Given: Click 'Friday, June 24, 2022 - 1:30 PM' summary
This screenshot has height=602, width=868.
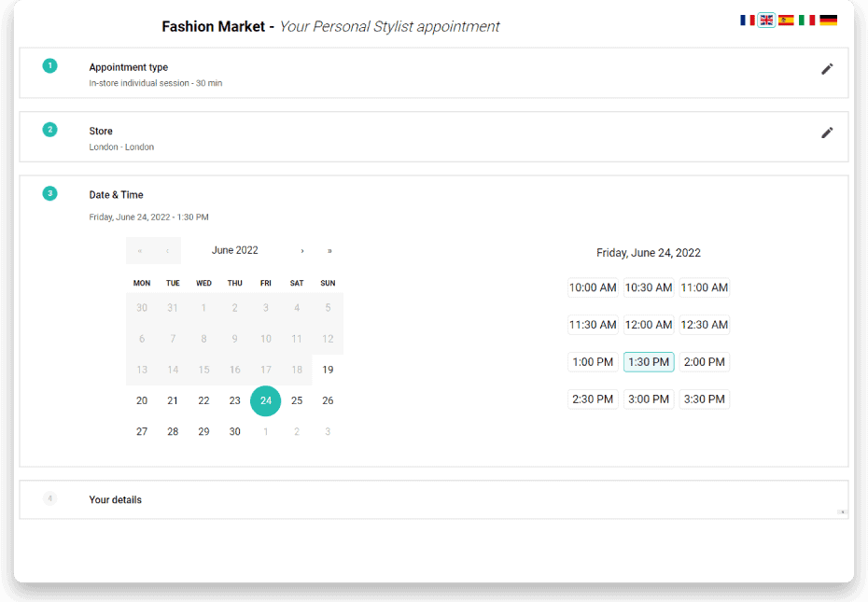Looking at the screenshot, I should tap(149, 217).
